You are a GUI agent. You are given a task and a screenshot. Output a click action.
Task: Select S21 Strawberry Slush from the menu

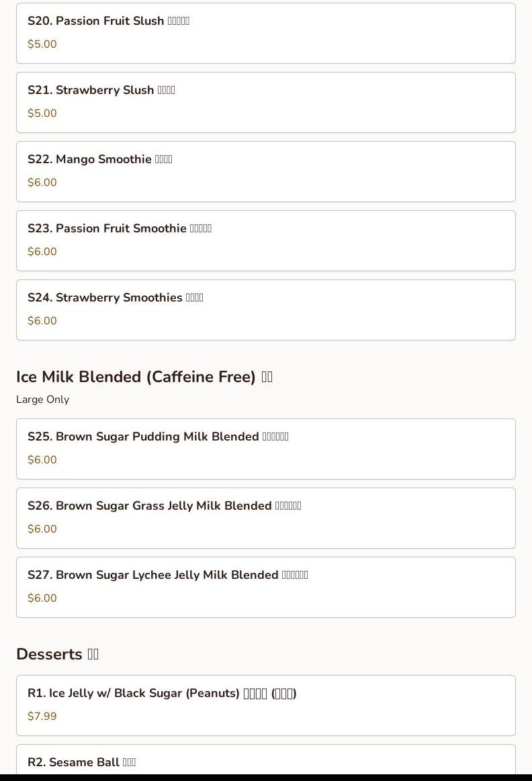coord(265,102)
